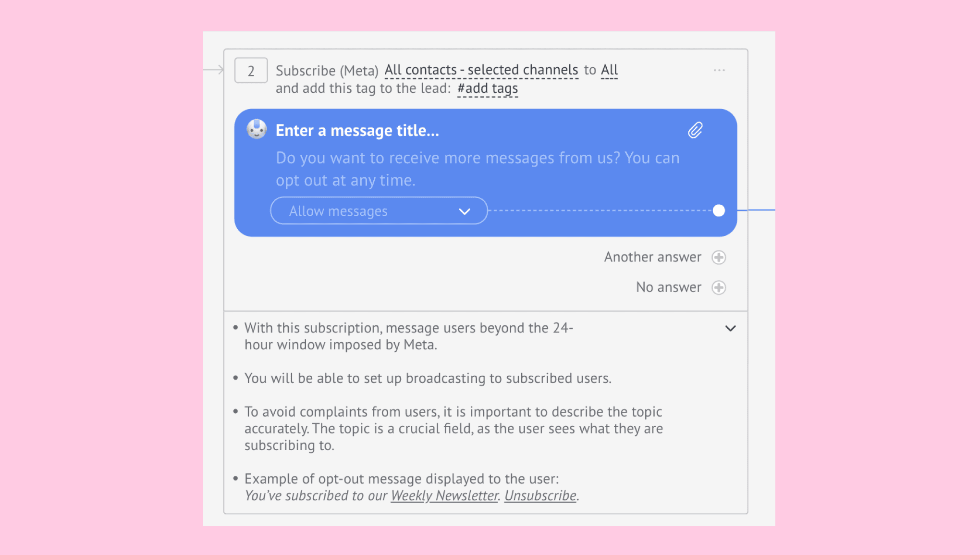Image resolution: width=980 pixels, height=555 pixels.
Task: Click the underlined All target selector
Action: [609, 70]
